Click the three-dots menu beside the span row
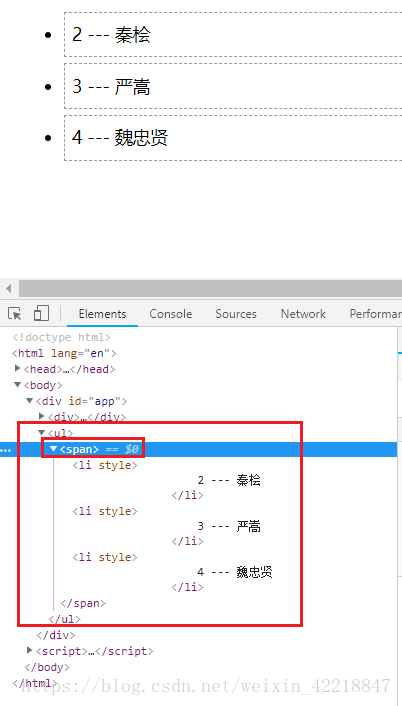This screenshot has height=706, width=402. 6,450
